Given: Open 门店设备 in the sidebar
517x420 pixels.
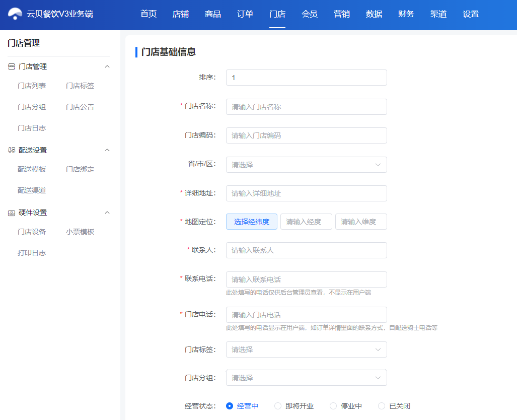Looking at the screenshot, I should pos(32,232).
